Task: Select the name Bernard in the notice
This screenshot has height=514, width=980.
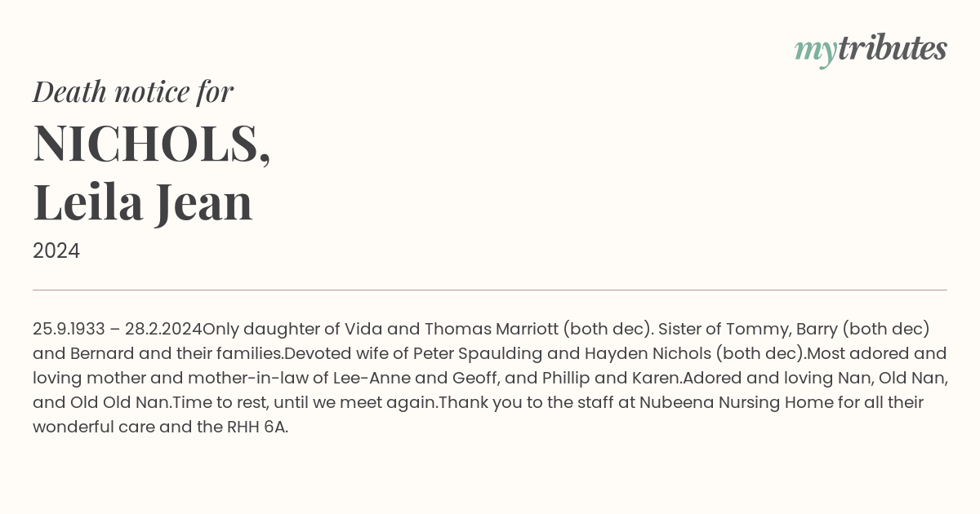Action: pyautogui.click(x=101, y=353)
